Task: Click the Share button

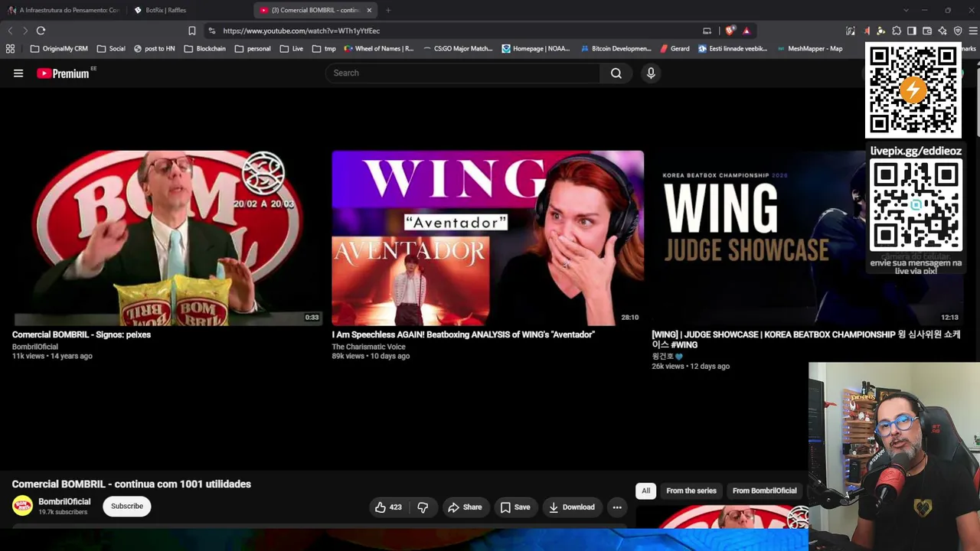Action: [465, 507]
